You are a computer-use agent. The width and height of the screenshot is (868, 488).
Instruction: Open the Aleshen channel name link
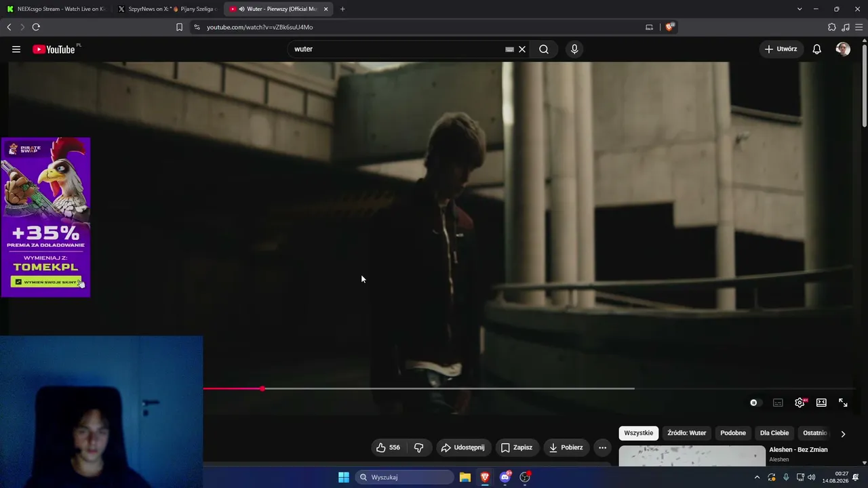(779, 460)
